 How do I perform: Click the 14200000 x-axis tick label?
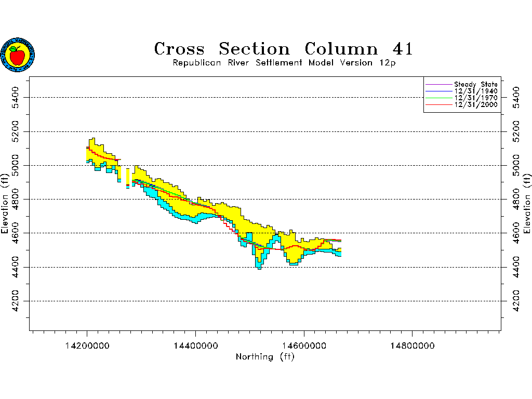87,345
